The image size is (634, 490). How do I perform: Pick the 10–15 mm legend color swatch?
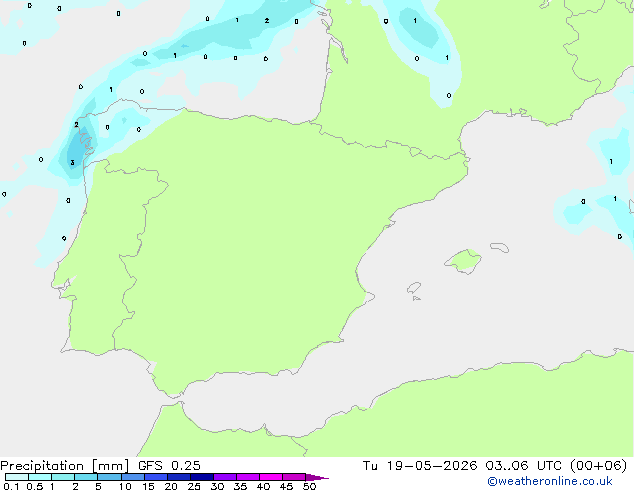pos(133,477)
